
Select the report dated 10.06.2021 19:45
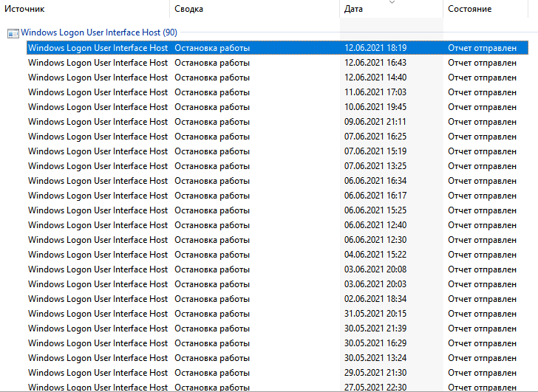coord(277,107)
